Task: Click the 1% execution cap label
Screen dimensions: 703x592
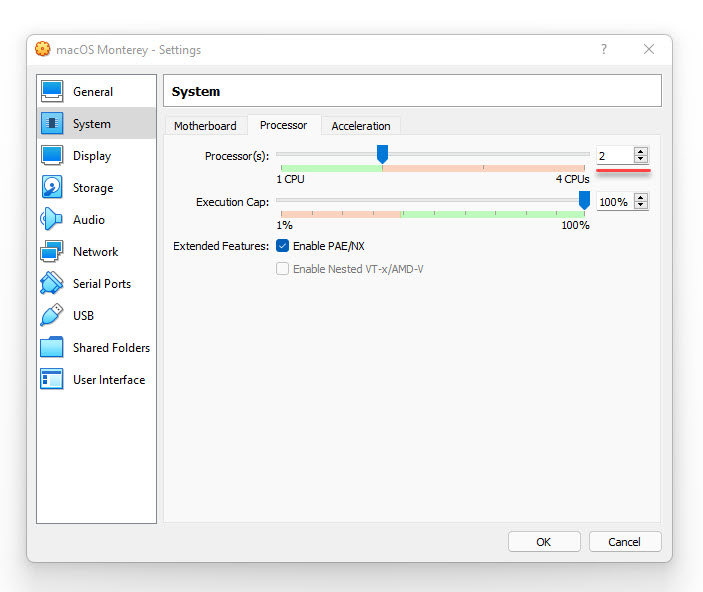Action: pyautogui.click(x=285, y=225)
